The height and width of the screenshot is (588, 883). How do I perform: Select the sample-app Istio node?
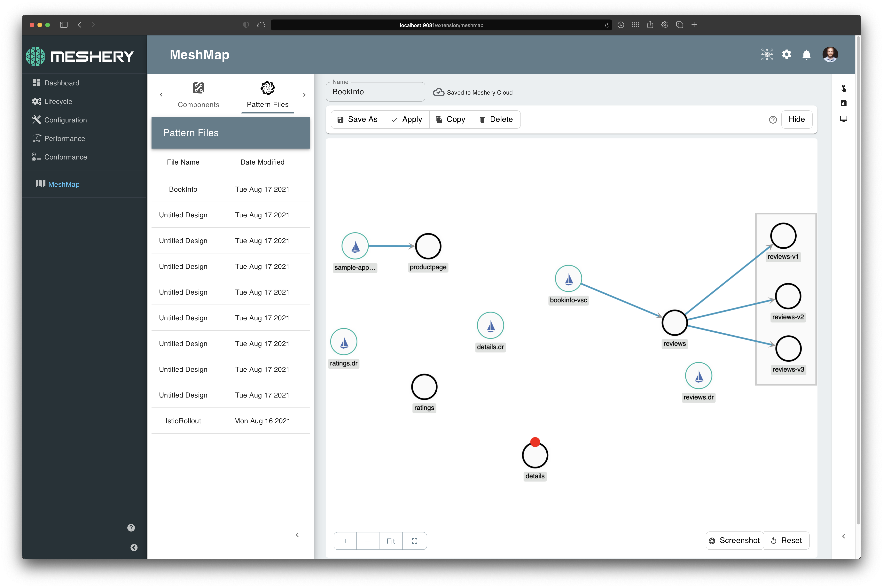point(355,246)
